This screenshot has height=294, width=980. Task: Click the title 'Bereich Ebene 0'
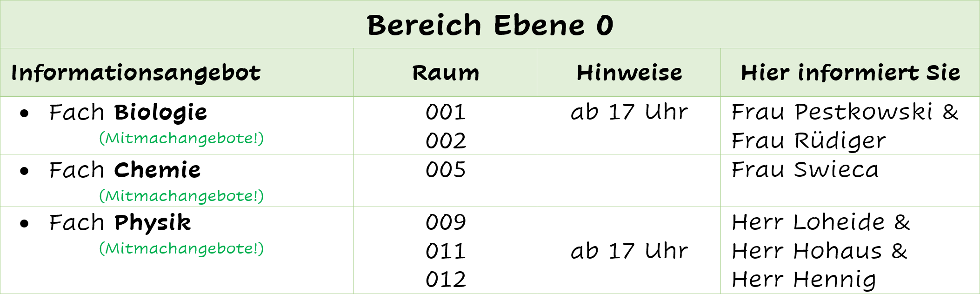click(x=490, y=25)
